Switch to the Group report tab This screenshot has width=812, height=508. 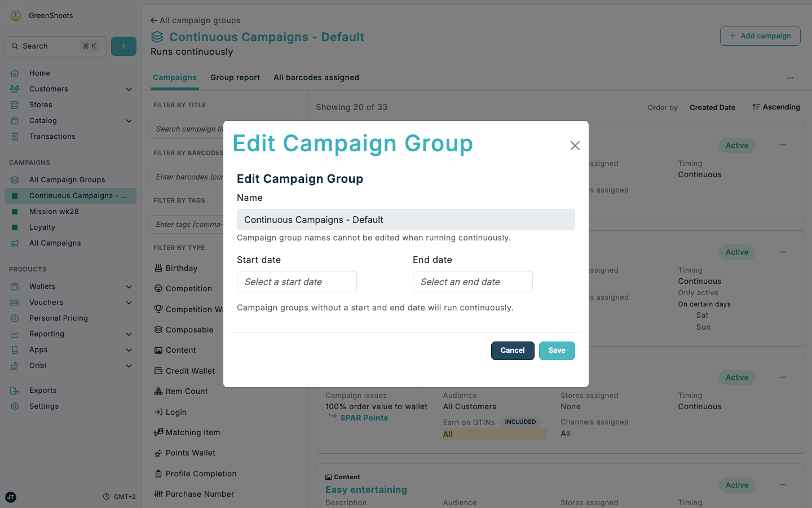point(235,77)
